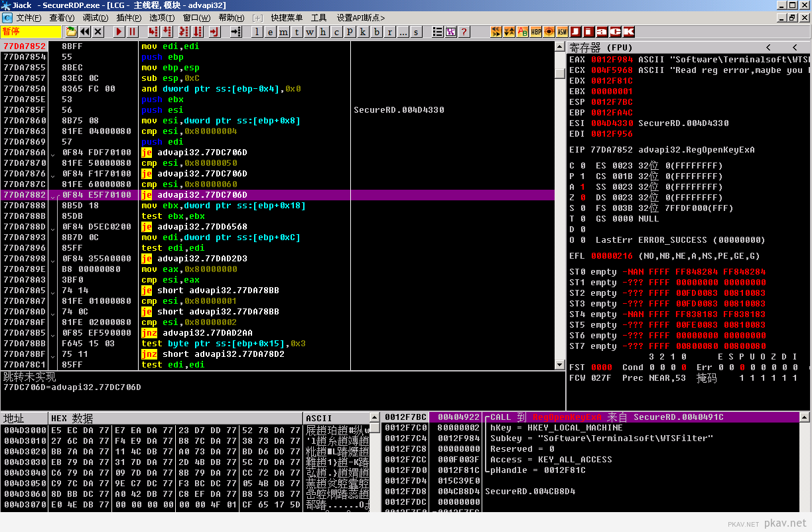Open Executable modules with 'e' button
812x532 pixels.
tap(271, 32)
